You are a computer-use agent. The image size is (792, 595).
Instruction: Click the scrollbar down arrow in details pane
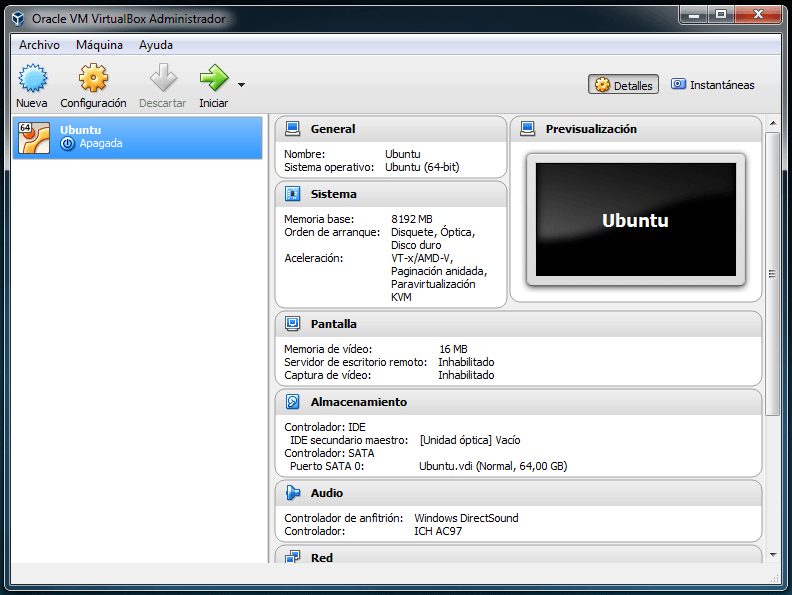[x=773, y=555]
